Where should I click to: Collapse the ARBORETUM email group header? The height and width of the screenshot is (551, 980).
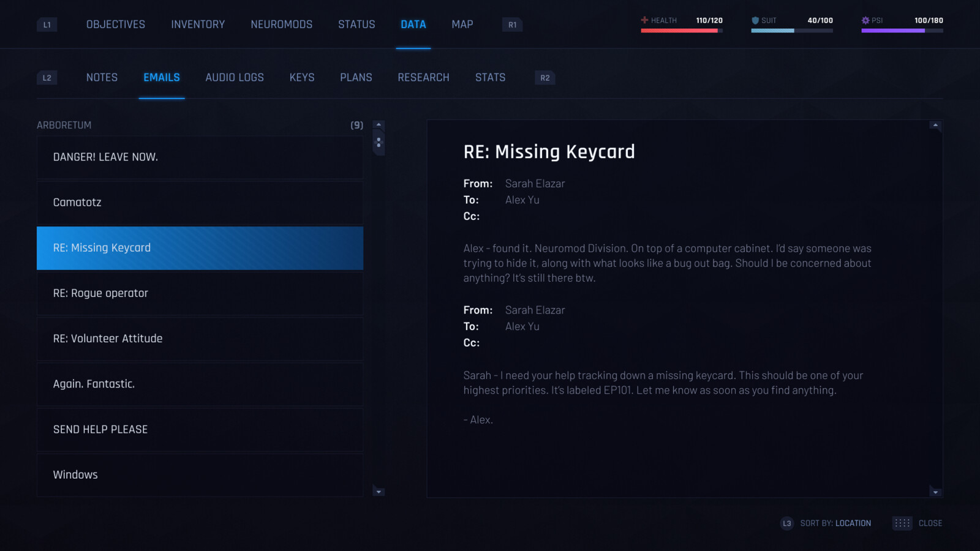click(64, 125)
